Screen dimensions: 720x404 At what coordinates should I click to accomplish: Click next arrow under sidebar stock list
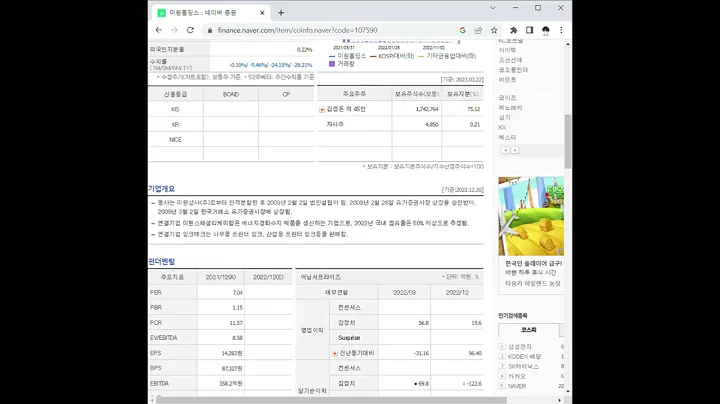(x=515, y=150)
